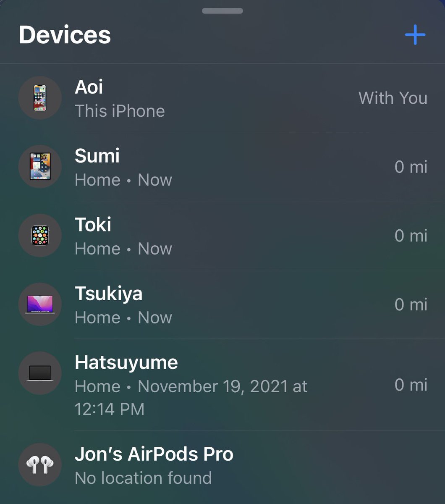Screen dimensions: 445x504
Task: Tap the dark laptop icon next to Hatsuyume
Action: click(x=40, y=373)
